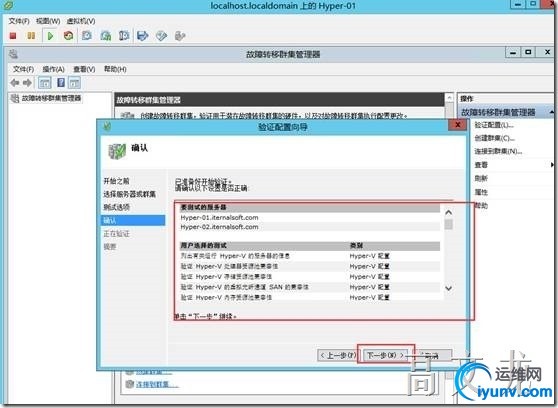Click scroll up arrow of center pane
The image size is (558, 408).
pos(449,98)
